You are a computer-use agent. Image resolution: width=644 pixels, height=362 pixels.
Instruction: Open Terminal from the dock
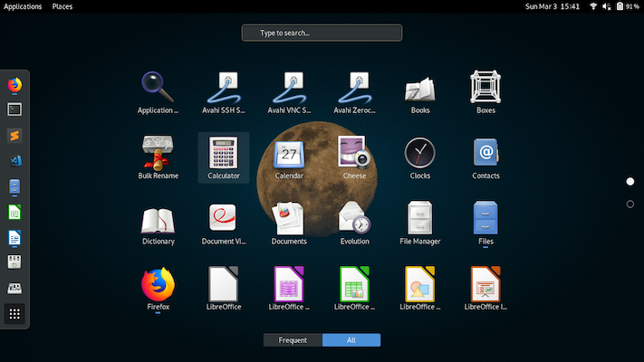click(x=14, y=110)
